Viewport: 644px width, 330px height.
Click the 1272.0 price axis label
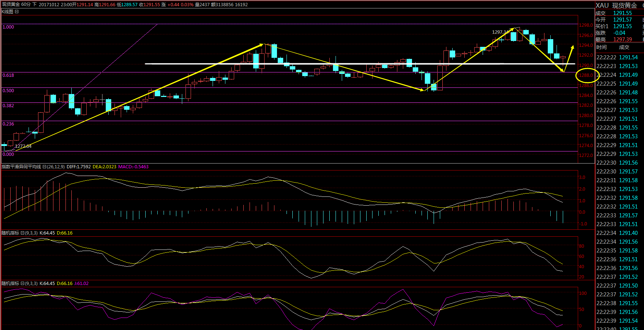pos(586,155)
